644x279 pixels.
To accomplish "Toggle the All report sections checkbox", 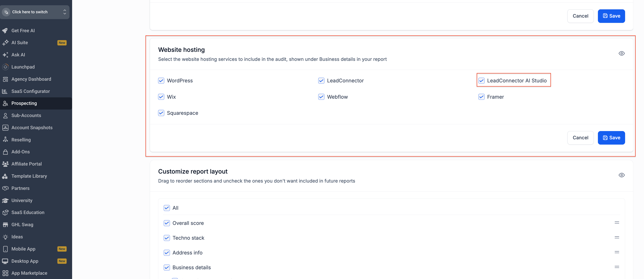I will [x=167, y=208].
